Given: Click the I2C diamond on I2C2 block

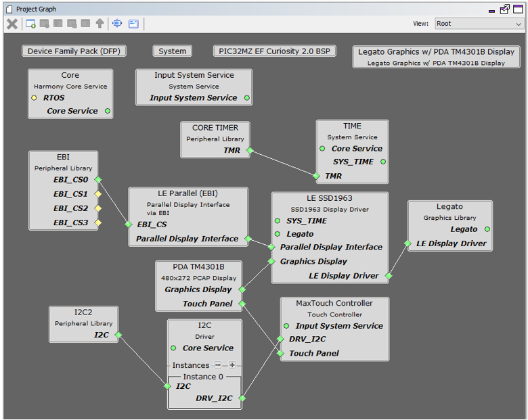Looking at the screenshot, I should coord(118,335).
